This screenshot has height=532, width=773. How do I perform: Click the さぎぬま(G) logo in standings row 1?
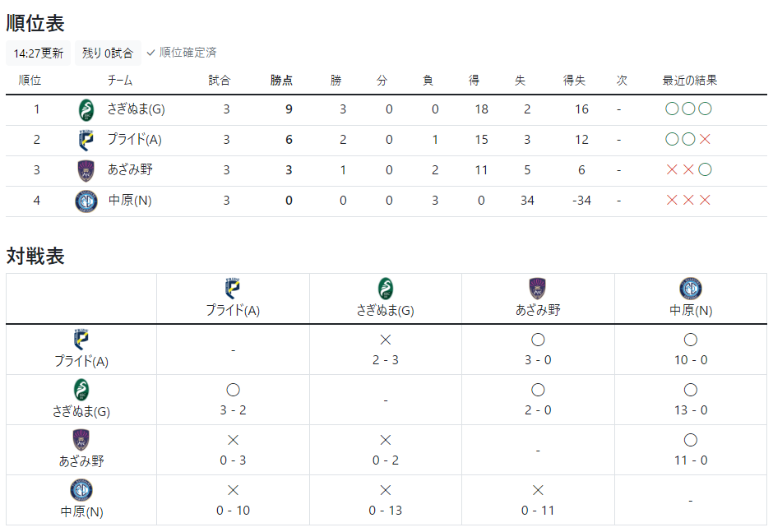coord(86,109)
